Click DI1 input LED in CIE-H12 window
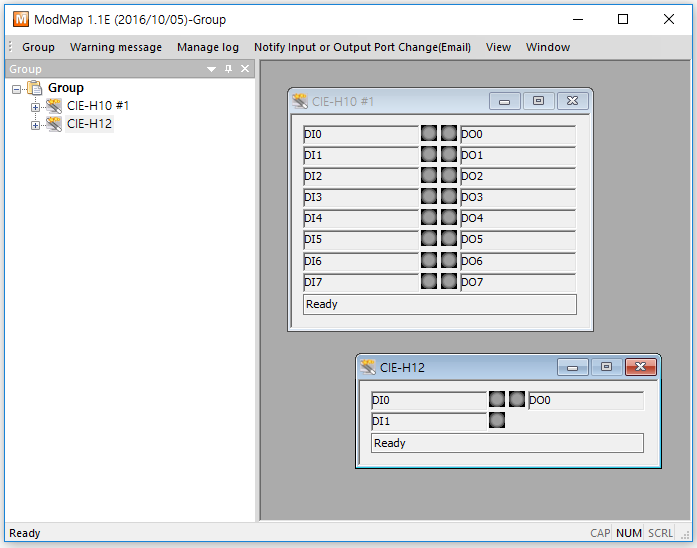The image size is (697, 548). pos(497,420)
